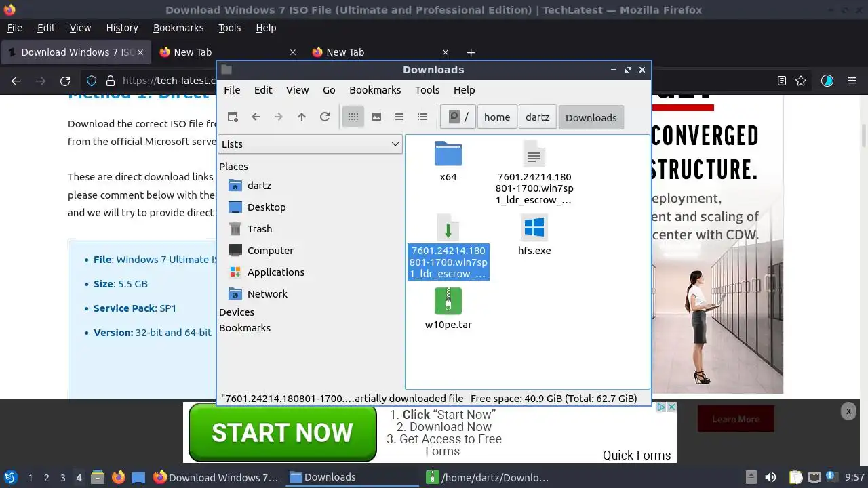
Task: Open the file manager File menu
Action: 232,89
